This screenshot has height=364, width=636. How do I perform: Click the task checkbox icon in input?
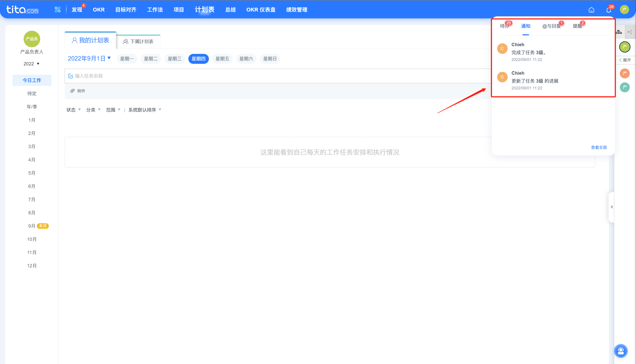71,76
